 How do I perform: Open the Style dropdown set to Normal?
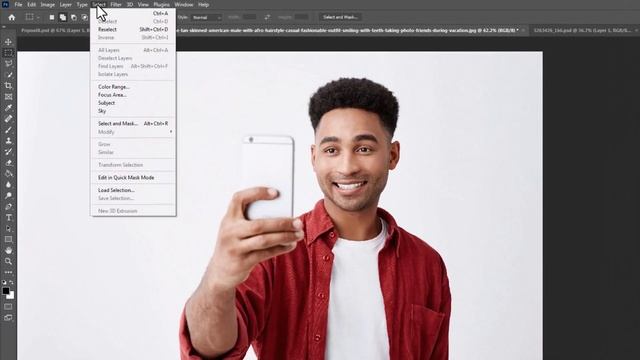coord(207,17)
